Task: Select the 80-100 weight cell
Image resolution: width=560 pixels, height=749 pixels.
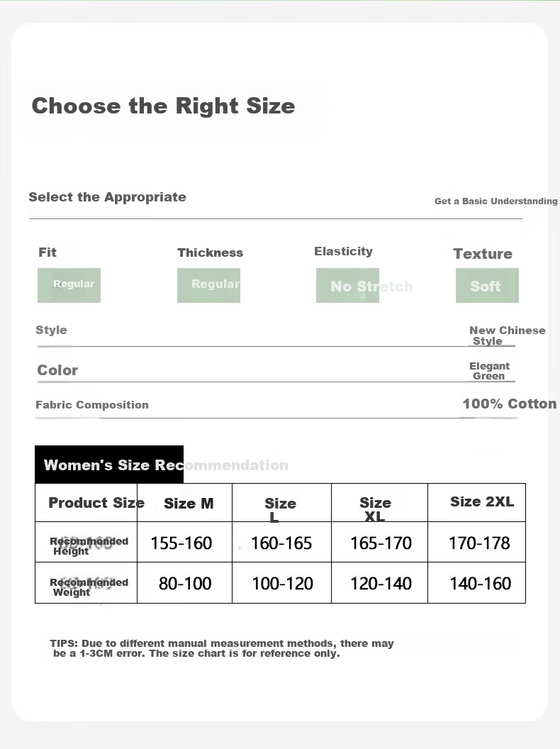Action: pyautogui.click(x=185, y=583)
